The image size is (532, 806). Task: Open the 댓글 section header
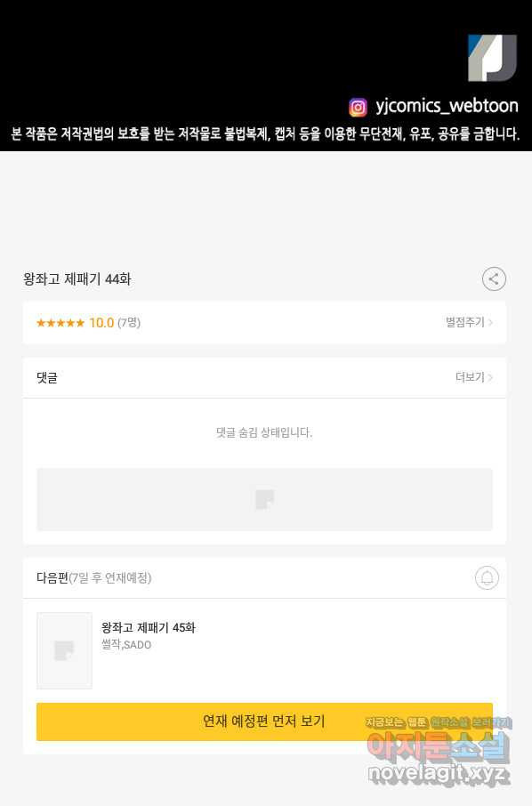pos(47,378)
